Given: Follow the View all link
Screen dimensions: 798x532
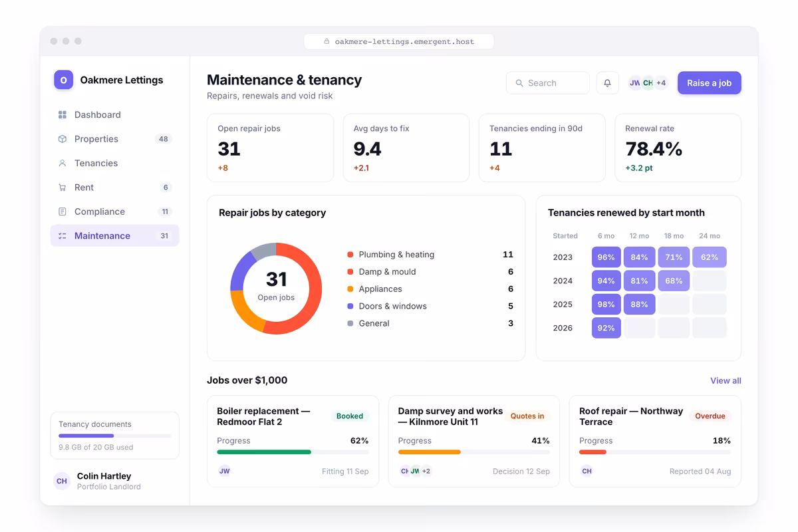Looking at the screenshot, I should point(726,380).
